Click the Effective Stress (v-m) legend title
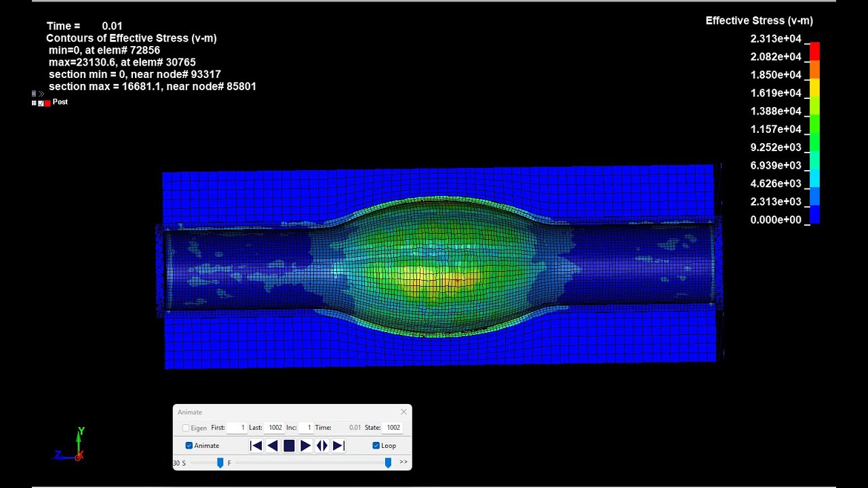 pyautogui.click(x=759, y=21)
